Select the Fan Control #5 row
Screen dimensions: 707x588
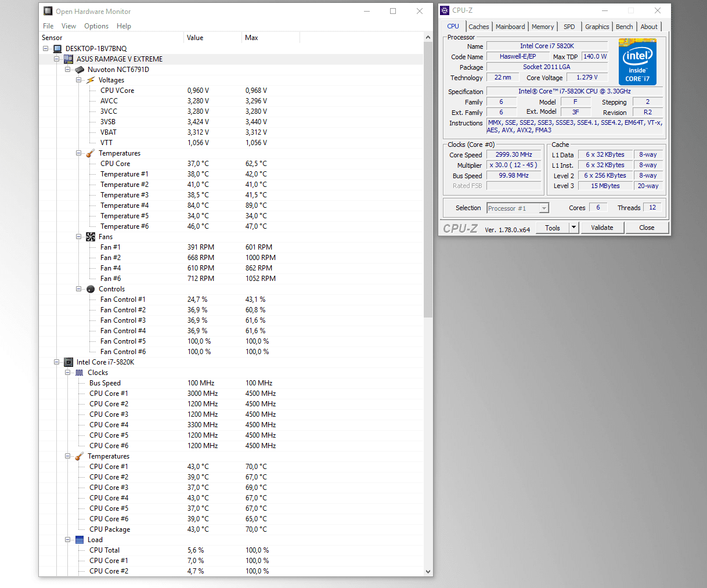(231, 341)
